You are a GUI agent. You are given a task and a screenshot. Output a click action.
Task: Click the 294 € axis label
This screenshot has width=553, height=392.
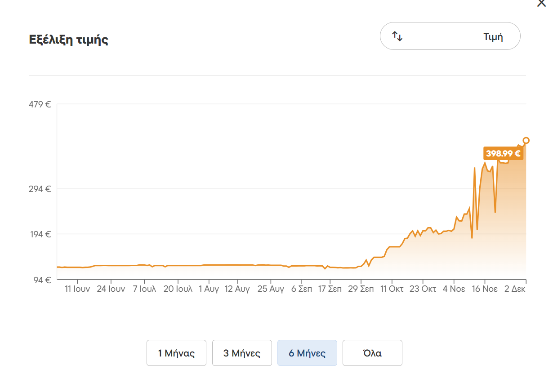[40, 189]
